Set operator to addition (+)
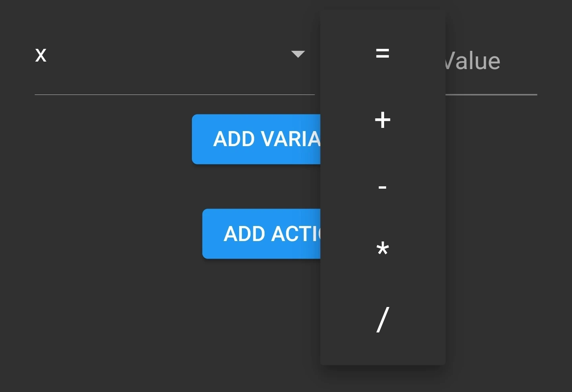This screenshot has height=392, width=572. click(383, 120)
